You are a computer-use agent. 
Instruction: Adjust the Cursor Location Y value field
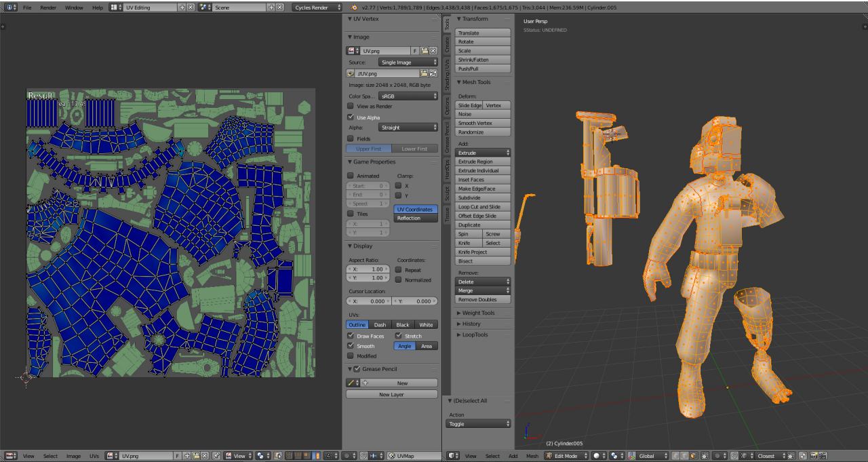(x=414, y=301)
